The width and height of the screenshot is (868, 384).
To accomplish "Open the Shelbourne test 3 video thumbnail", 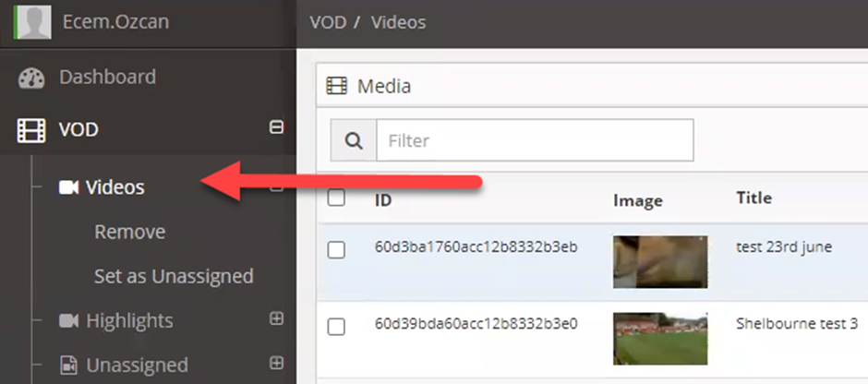I will pos(660,339).
